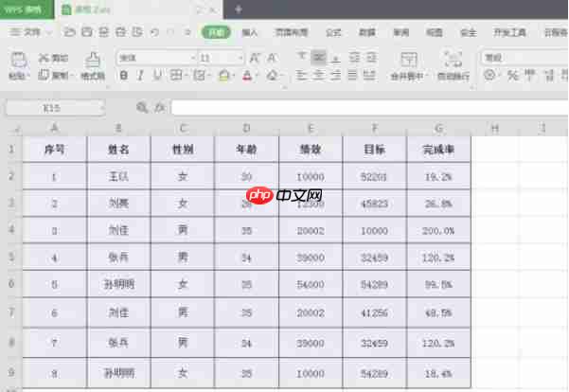Select the Format Painter brush
This screenshot has width=569, height=392.
(x=93, y=60)
